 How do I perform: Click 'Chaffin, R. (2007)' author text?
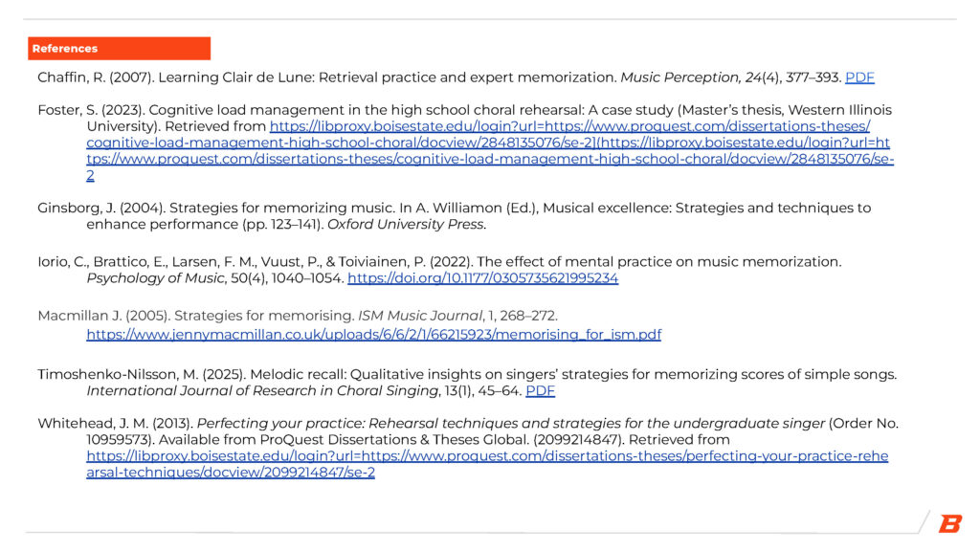tap(92, 77)
